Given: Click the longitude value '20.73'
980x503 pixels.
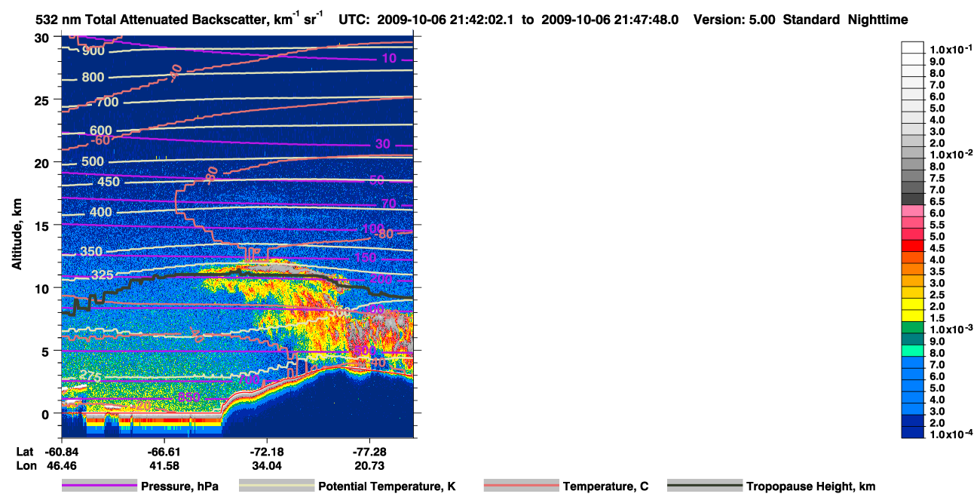Looking at the screenshot, I should point(371,466).
